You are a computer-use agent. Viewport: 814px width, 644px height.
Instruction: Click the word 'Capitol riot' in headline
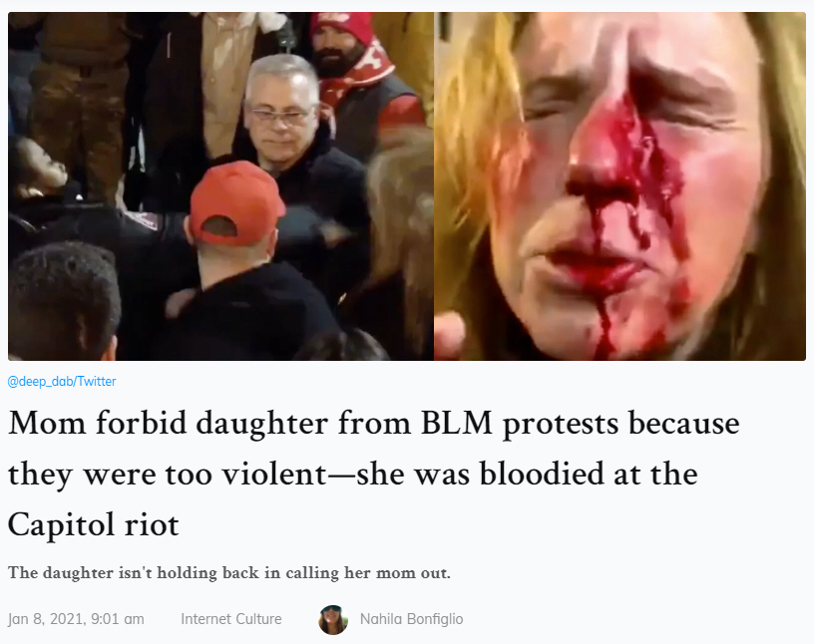click(94, 524)
